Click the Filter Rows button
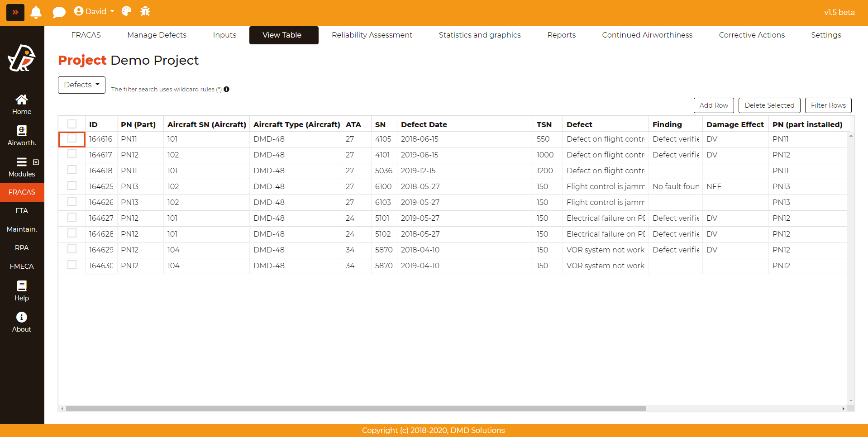 [828, 105]
